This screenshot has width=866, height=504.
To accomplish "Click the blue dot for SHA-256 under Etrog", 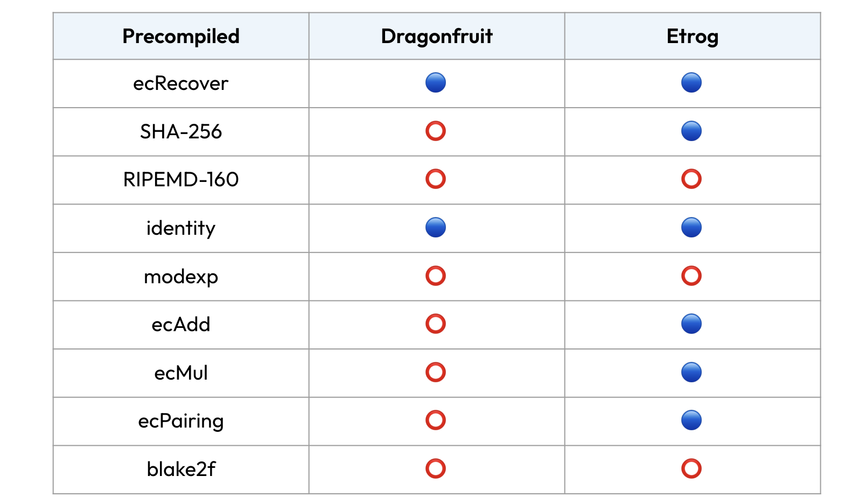I will [x=692, y=131].
